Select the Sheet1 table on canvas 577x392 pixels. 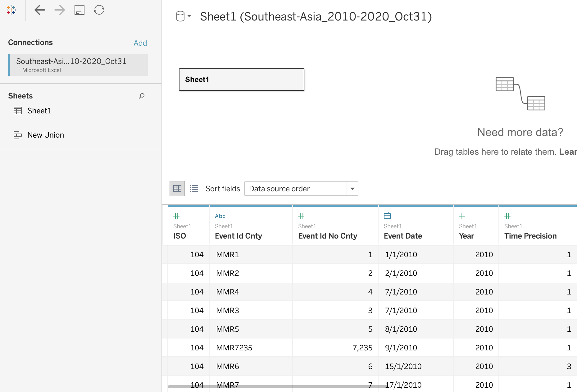241,80
